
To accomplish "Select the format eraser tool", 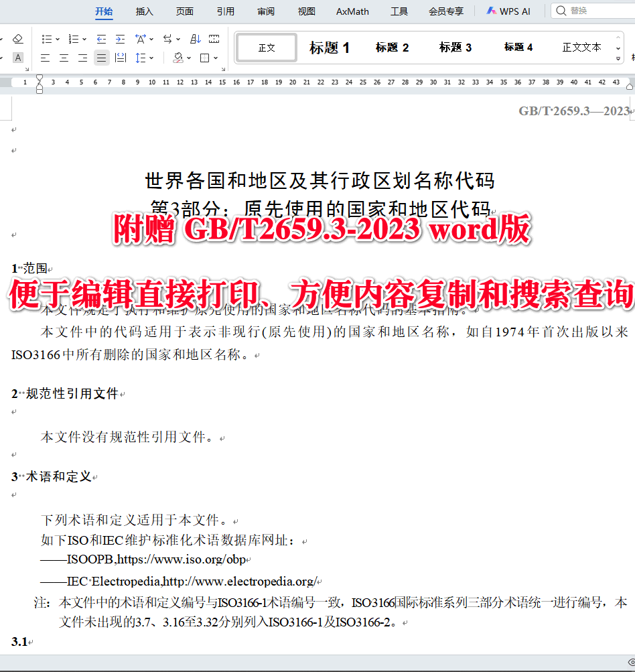I will (x=18, y=38).
